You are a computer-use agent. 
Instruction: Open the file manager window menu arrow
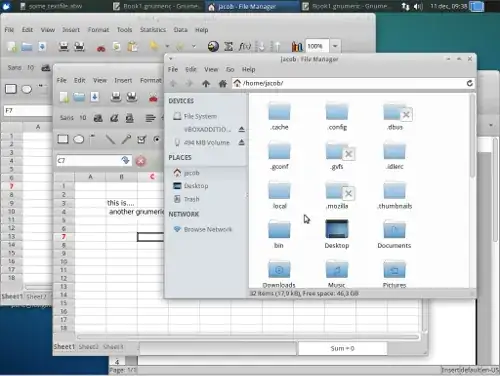pos(171,59)
